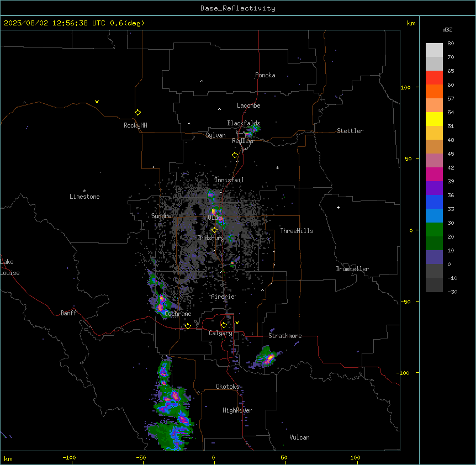Click the -100 tick on horizontal axis
Viewport: 476px width, 465px height.
pos(69,458)
